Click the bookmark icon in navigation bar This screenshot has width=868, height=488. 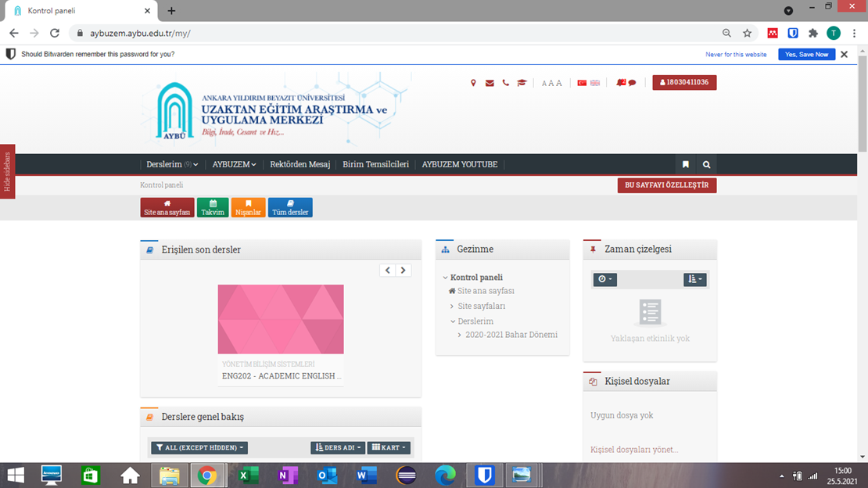pyautogui.click(x=685, y=164)
